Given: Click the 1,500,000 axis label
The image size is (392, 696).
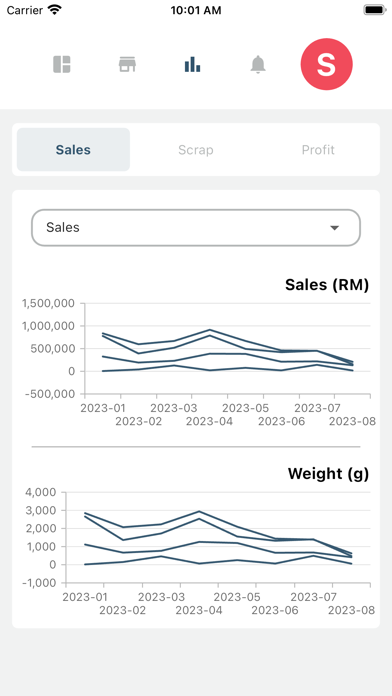Looking at the screenshot, I should pos(48,304).
